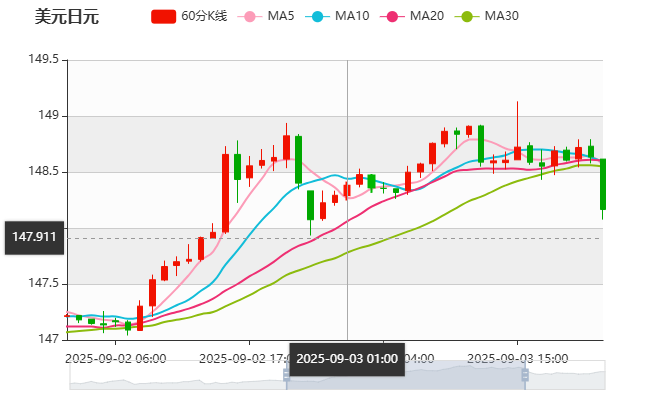
Task: Click the 148.5 y-axis label
Action: pyautogui.click(x=43, y=171)
